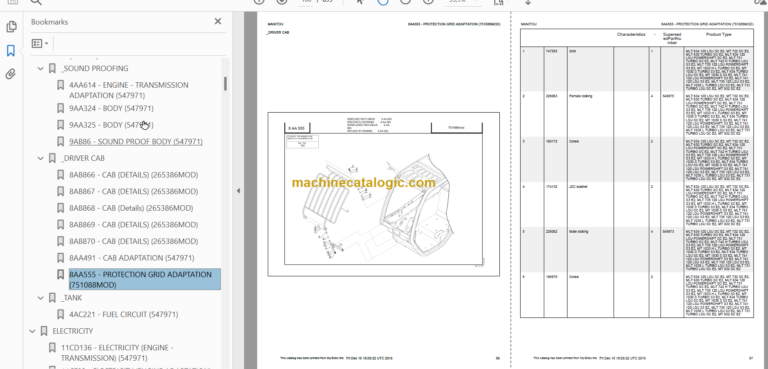Click the 'Screw' part name in row 6
This screenshot has height=369, width=768.
(x=574, y=277)
